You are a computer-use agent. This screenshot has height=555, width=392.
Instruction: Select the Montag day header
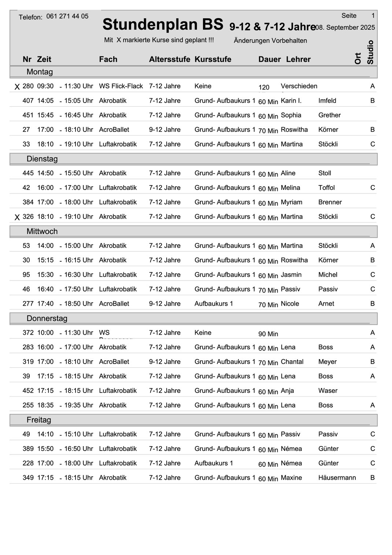40,72
